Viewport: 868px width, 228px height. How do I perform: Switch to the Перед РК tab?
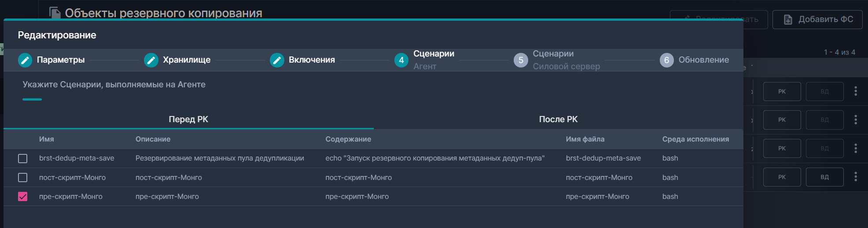click(188, 119)
